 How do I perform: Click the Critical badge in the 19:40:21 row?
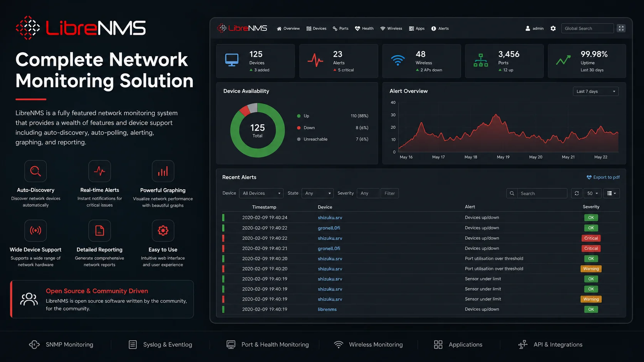tap(591, 249)
